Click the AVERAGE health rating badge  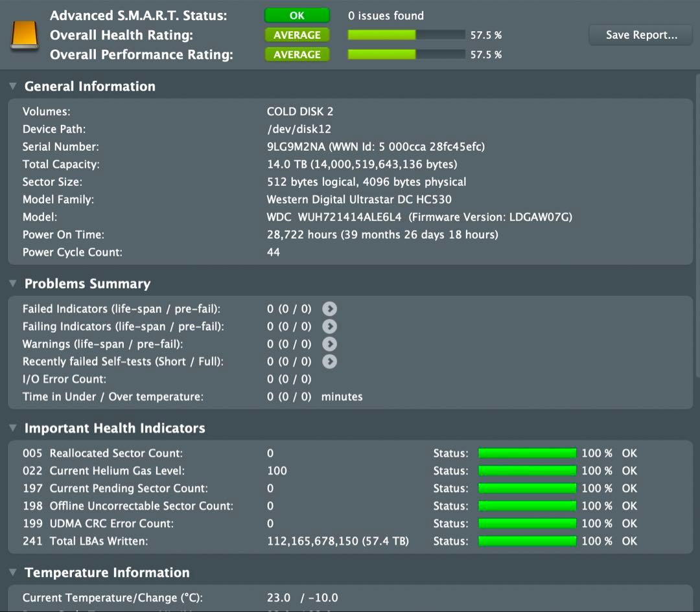point(297,34)
